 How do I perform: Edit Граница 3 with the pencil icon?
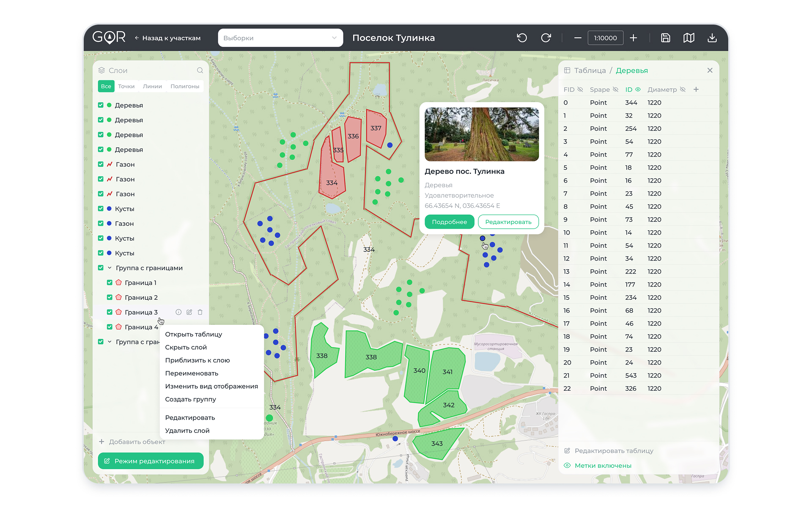[189, 312]
